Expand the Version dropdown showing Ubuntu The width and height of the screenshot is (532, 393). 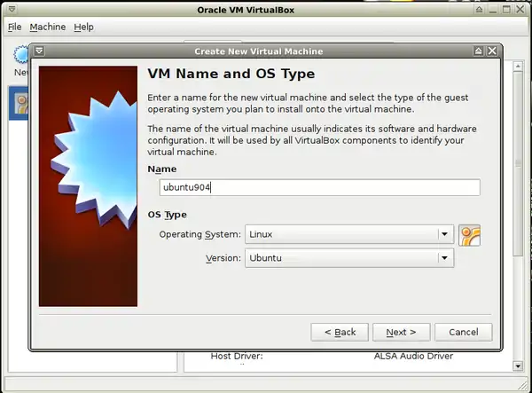pos(443,258)
